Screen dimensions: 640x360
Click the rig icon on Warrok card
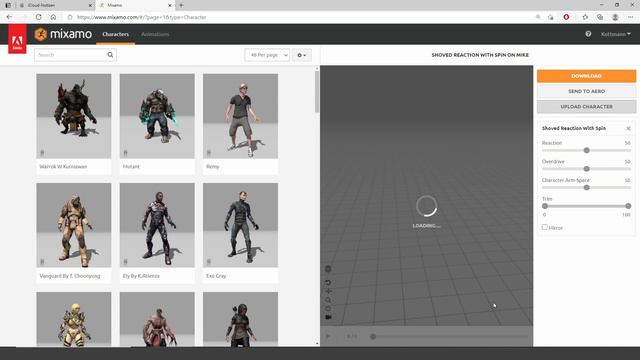[42, 153]
